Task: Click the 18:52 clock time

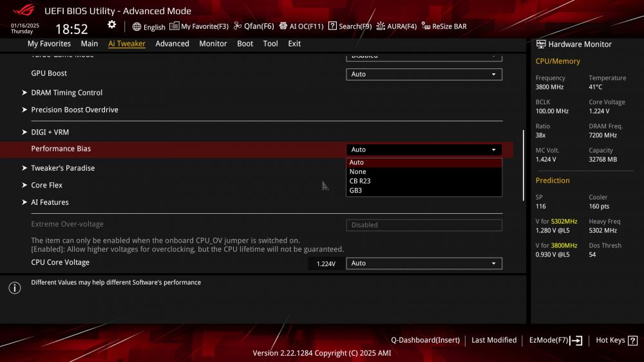Action: (x=71, y=29)
